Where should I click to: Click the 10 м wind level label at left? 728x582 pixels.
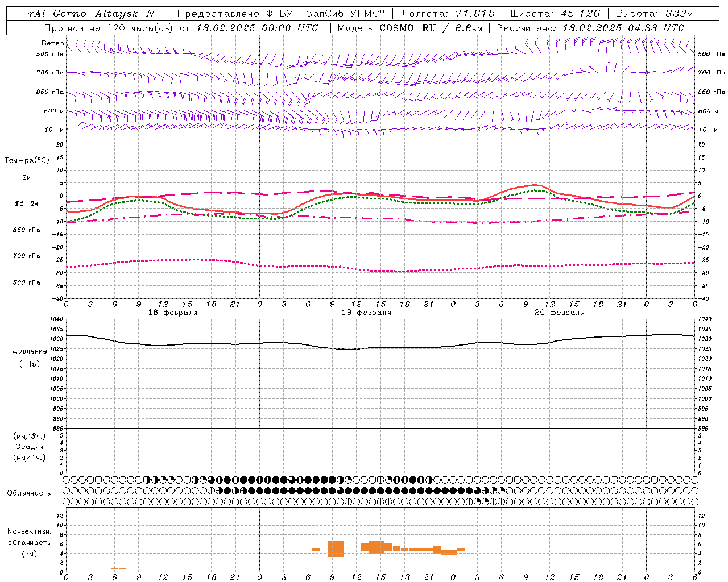pyautogui.click(x=55, y=130)
